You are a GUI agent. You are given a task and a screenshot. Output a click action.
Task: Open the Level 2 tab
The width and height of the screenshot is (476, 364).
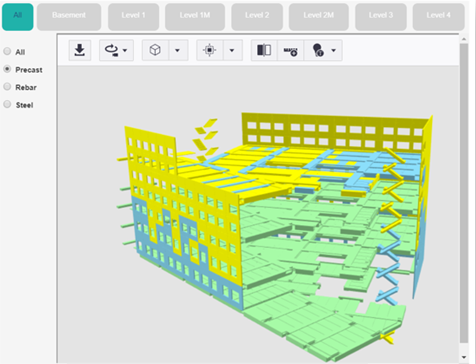pos(257,17)
